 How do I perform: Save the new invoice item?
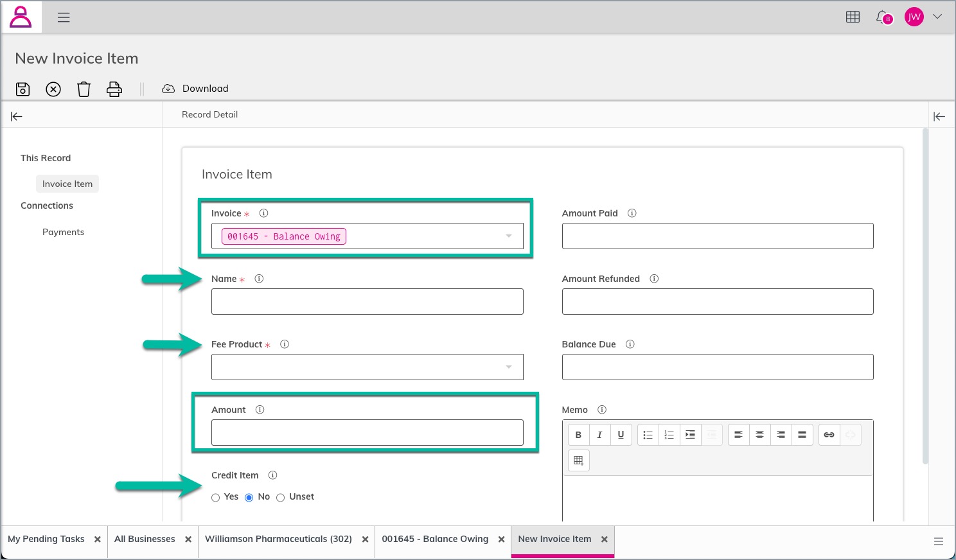(22, 89)
